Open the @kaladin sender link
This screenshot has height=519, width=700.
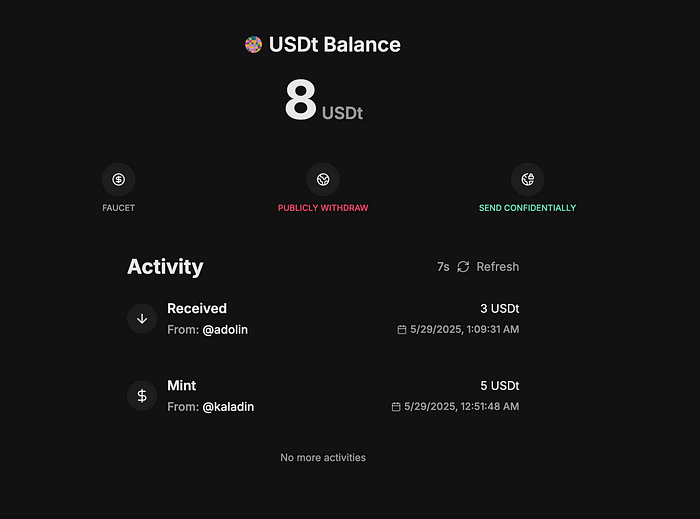pos(228,407)
